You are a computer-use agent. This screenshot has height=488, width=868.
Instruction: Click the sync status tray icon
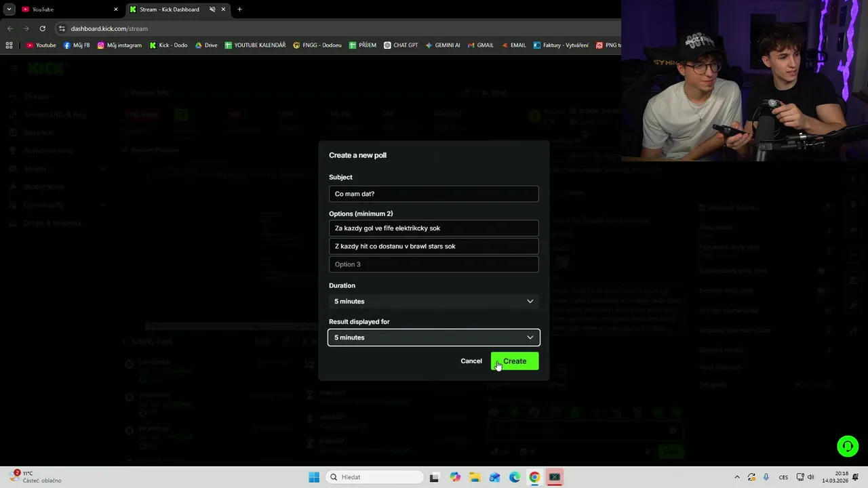(751, 477)
